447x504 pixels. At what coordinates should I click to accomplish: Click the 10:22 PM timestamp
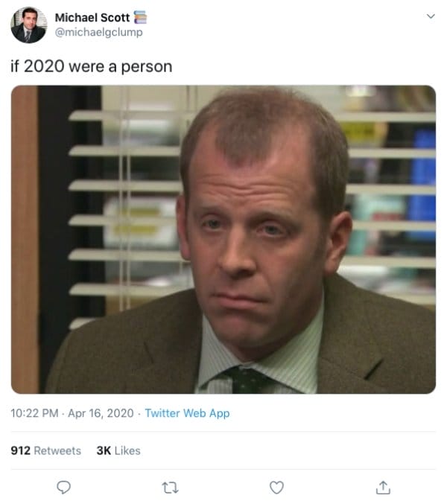click(x=34, y=413)
